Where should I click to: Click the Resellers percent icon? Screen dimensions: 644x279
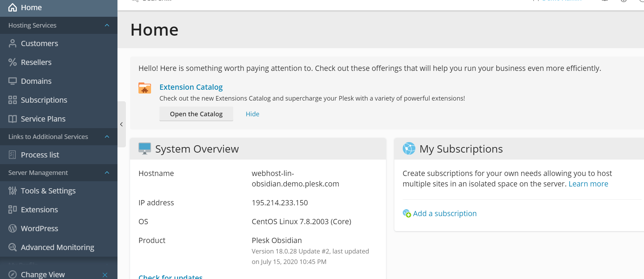click(x=13, y=62)
